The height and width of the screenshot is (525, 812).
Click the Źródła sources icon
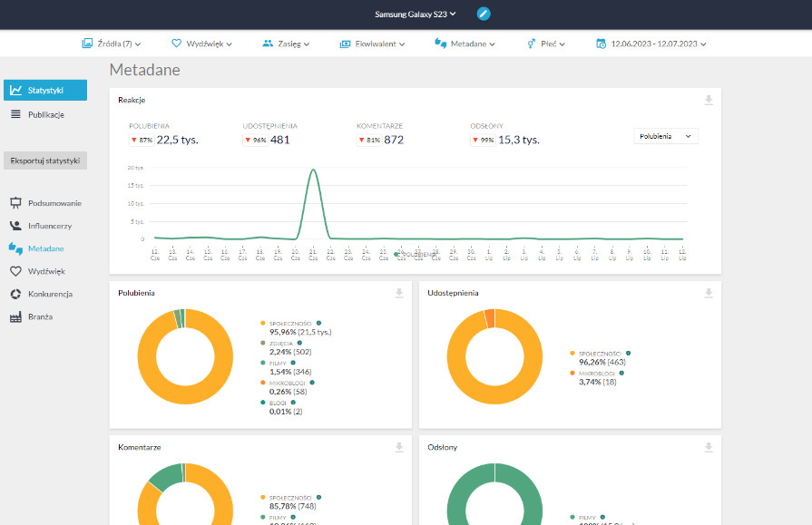[x=87, y=44]
